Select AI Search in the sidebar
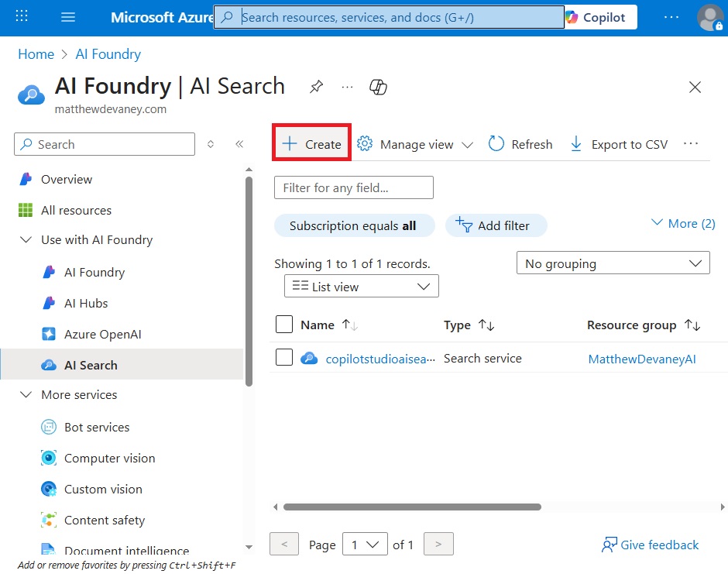 point(122,365)
